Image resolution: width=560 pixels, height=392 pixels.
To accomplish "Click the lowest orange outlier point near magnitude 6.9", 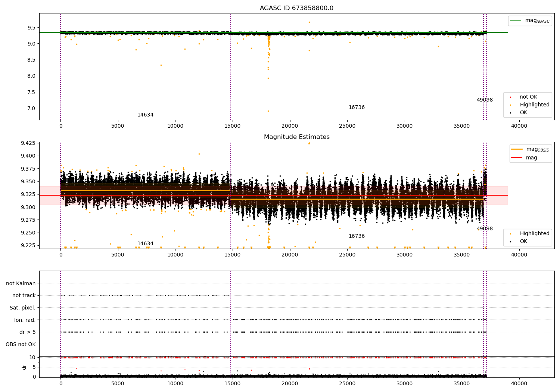I will [268, 111].
